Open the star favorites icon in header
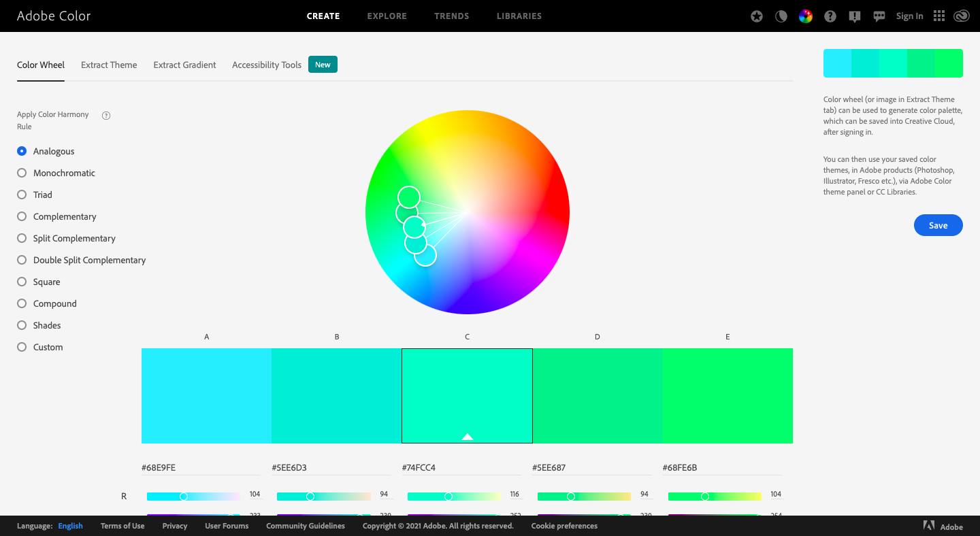Image resolution: width=980 pixels, height=536 pixels. pos(757,16)
